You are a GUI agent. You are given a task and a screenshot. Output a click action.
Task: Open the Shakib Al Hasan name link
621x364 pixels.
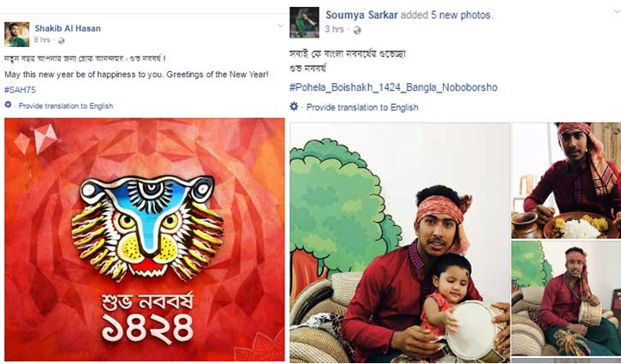click(68, 28)
